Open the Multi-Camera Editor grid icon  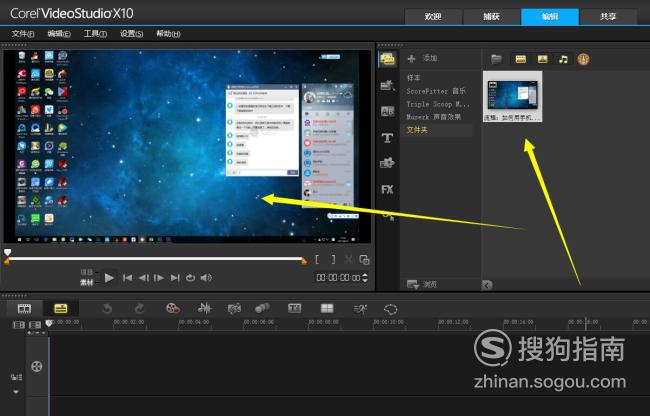tap(327, 308)
